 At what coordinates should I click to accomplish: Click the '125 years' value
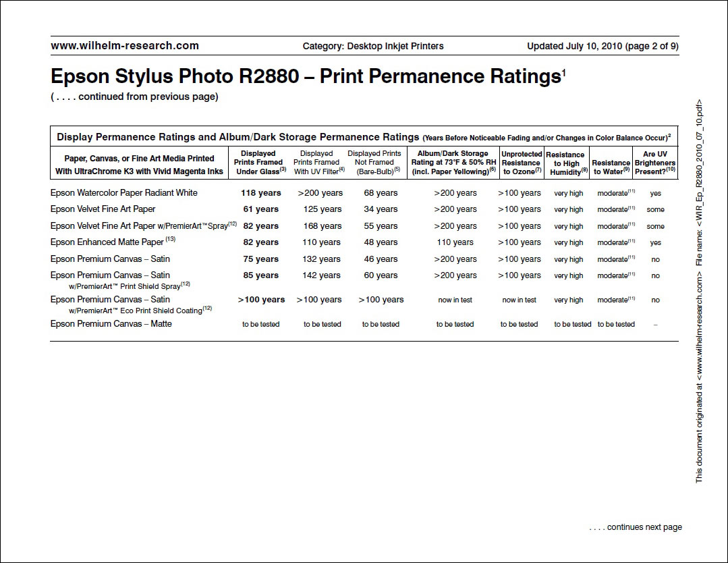[x=323, y=209]
